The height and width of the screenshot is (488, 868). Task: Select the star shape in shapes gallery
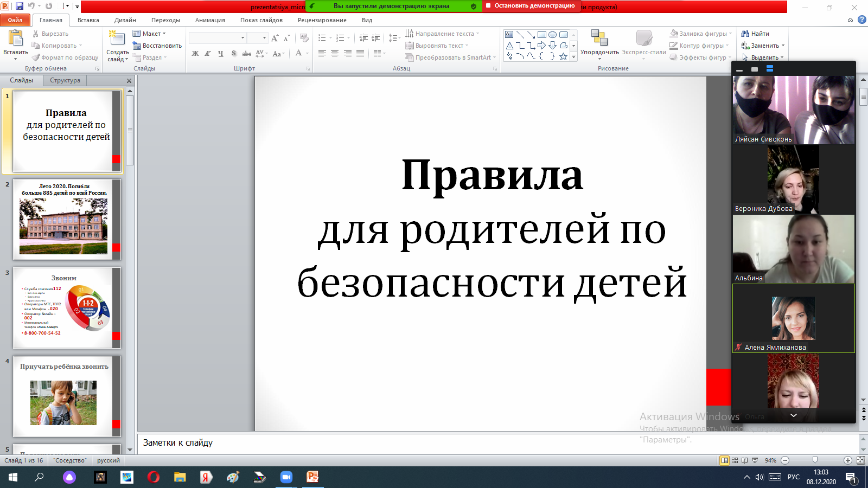[563, 56]
